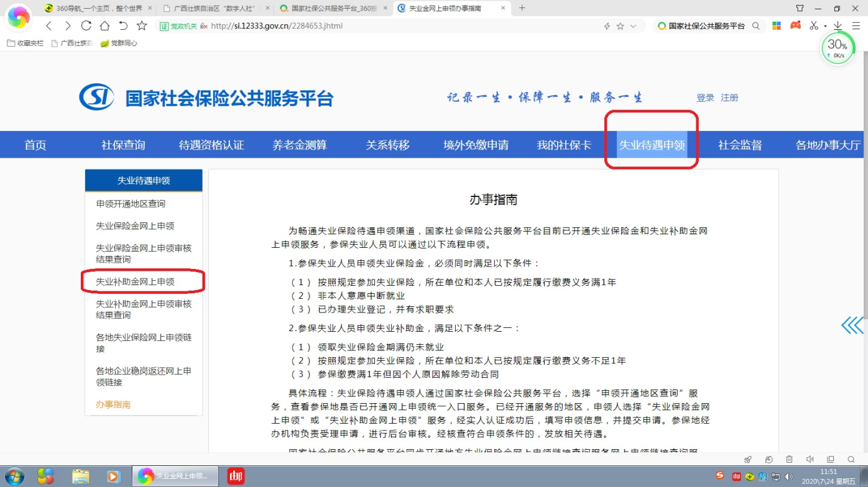Open the 境外免缴申请 navigation item
This screenshot has width=868, height=487.
[476, 145]
